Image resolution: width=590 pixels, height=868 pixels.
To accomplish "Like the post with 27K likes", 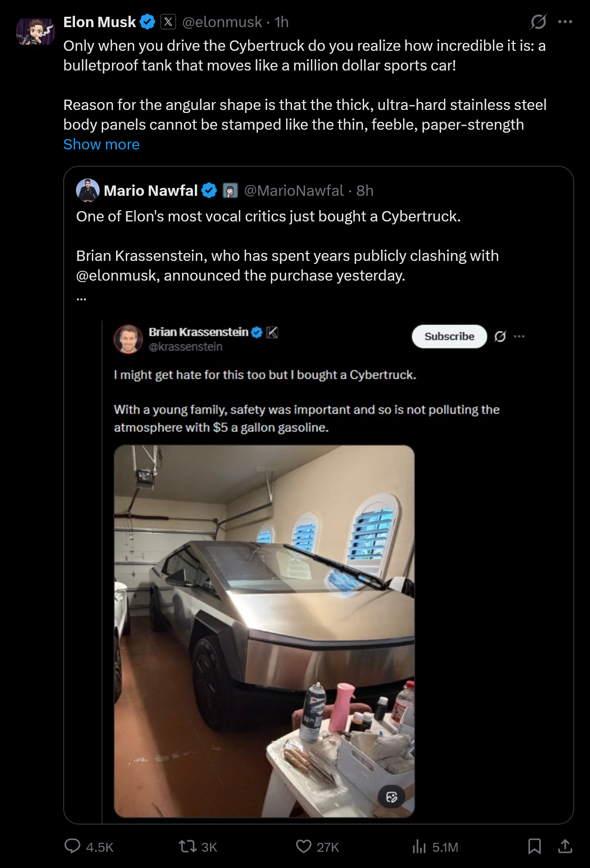I will tap(317, 847).
